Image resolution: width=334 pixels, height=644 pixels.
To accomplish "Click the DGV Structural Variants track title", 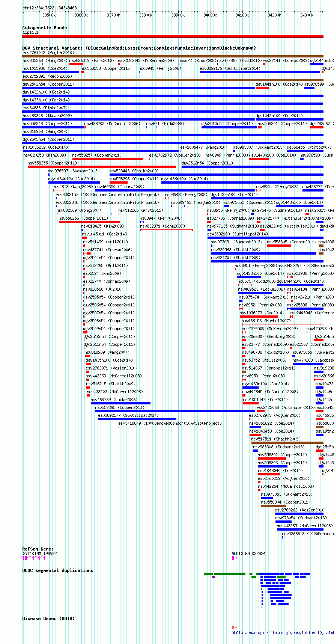I will tap(139, 48).
